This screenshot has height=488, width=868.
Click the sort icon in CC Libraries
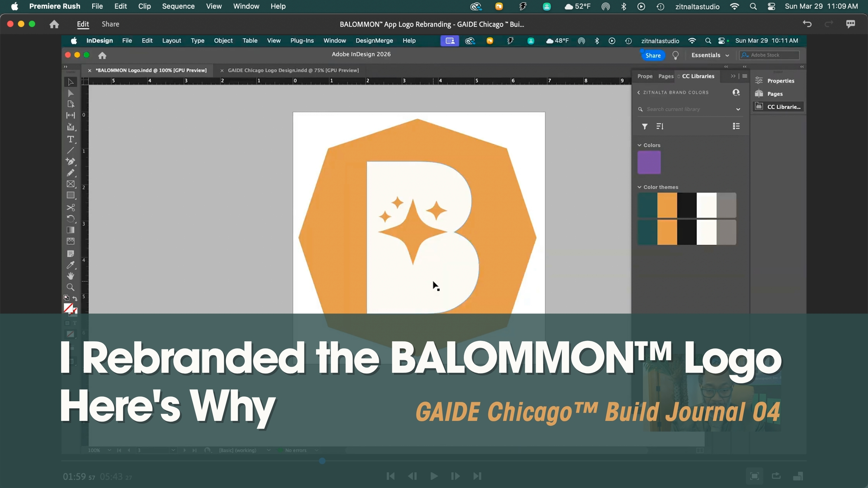[x=660, y=126]
